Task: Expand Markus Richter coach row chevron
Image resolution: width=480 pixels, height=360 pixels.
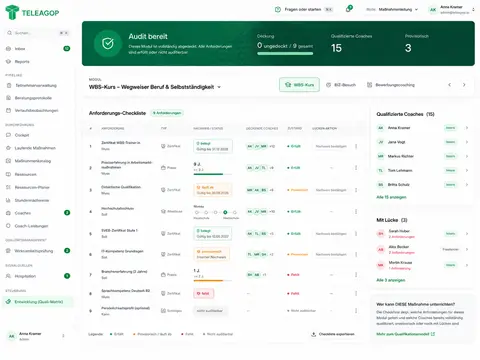Action: (x=467, y=156)
